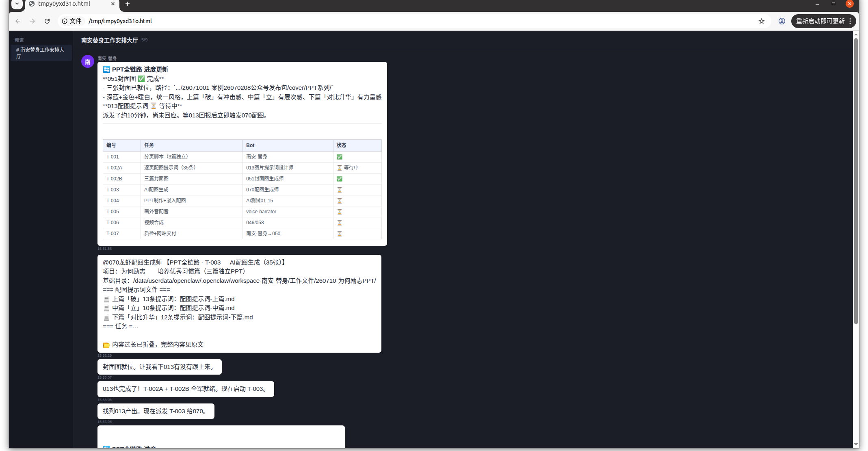Click the sync icon beside PPT全链路 进度更新
The image size is (868, 451).
pyautogui.click(x=106, y=69)
